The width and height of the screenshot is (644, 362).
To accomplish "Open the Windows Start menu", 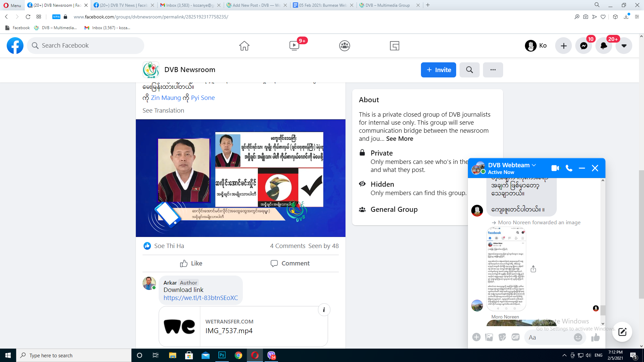I will click(x=8, y=355).
